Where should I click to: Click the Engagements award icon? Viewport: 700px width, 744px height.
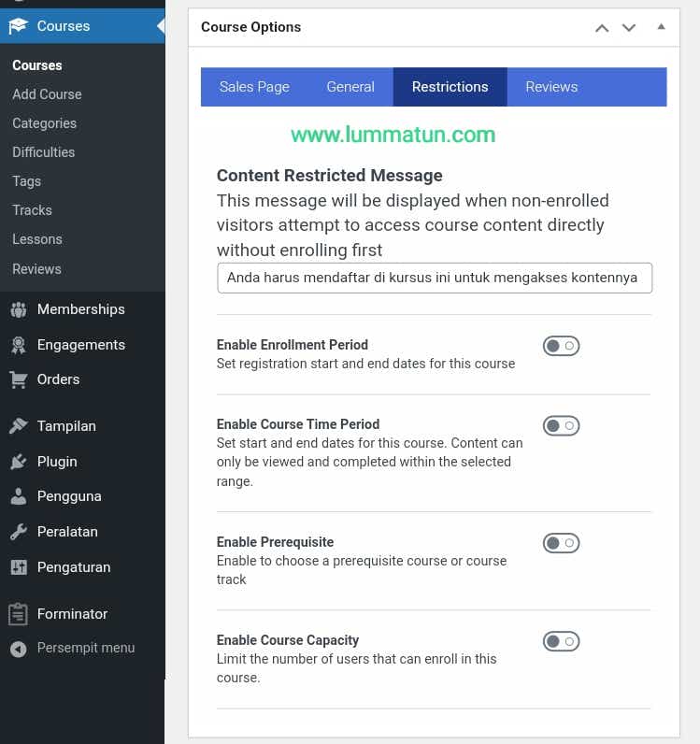click(18, 345)
